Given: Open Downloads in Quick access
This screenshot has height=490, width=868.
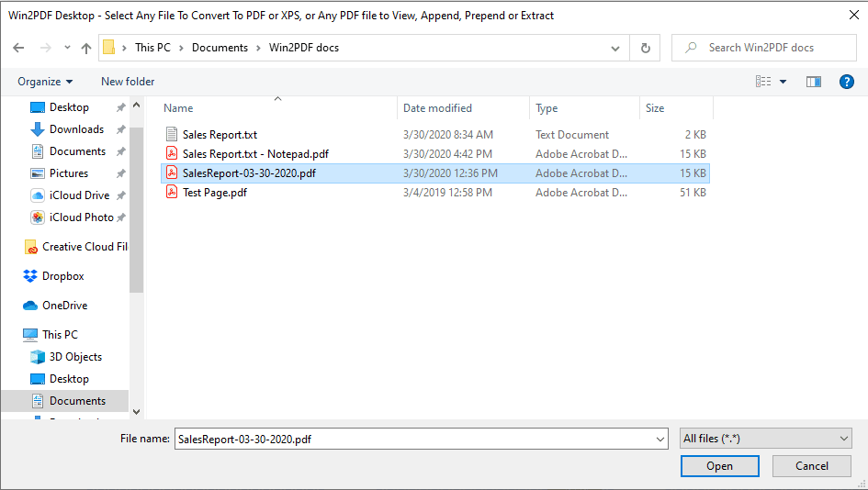Looking at the screenshot, I should click(x=76, y=129).
